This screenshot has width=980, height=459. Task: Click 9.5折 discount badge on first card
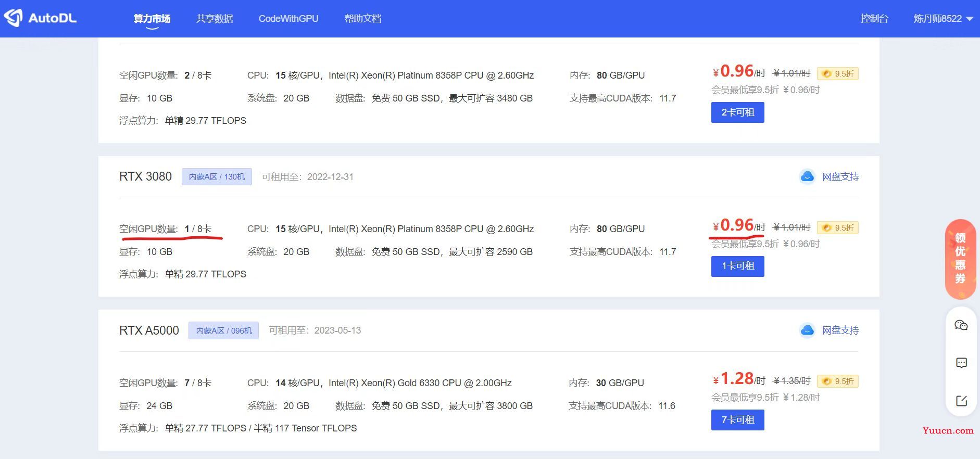point(838,74)
